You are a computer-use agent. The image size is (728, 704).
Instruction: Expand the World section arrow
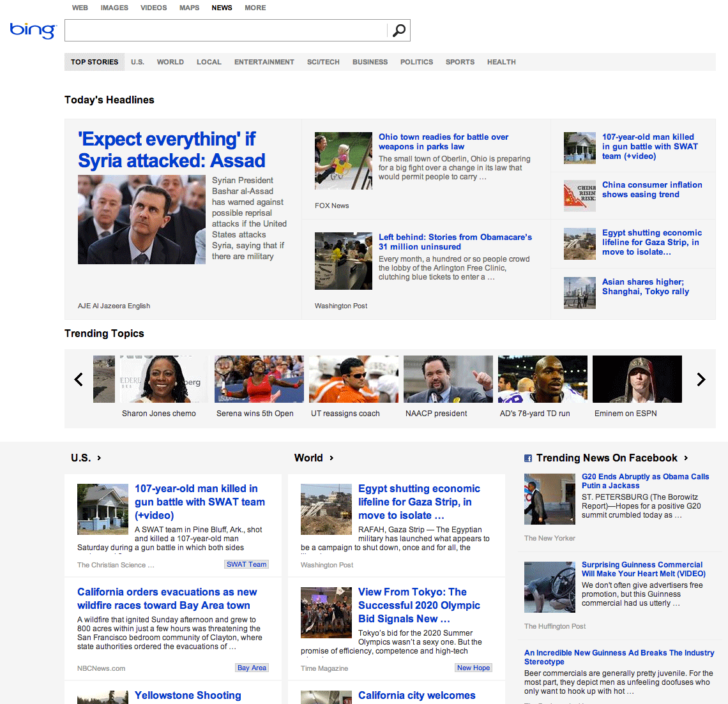pos(331,458)
